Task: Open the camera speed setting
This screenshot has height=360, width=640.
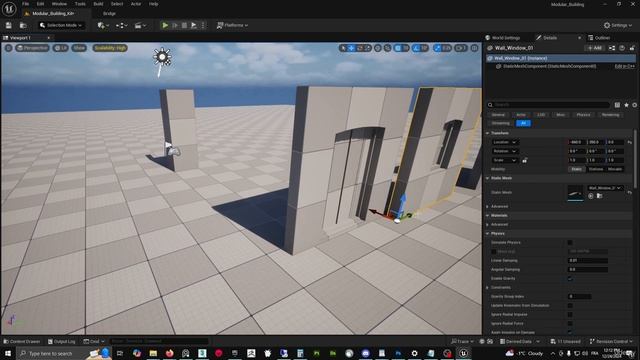Action: pyautogui.click(x=461, y=48)
